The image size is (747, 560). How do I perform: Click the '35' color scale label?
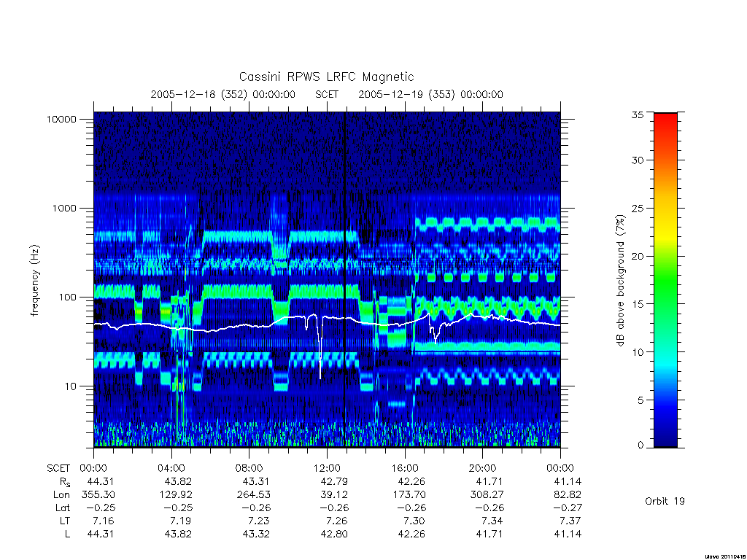(637, 114)
